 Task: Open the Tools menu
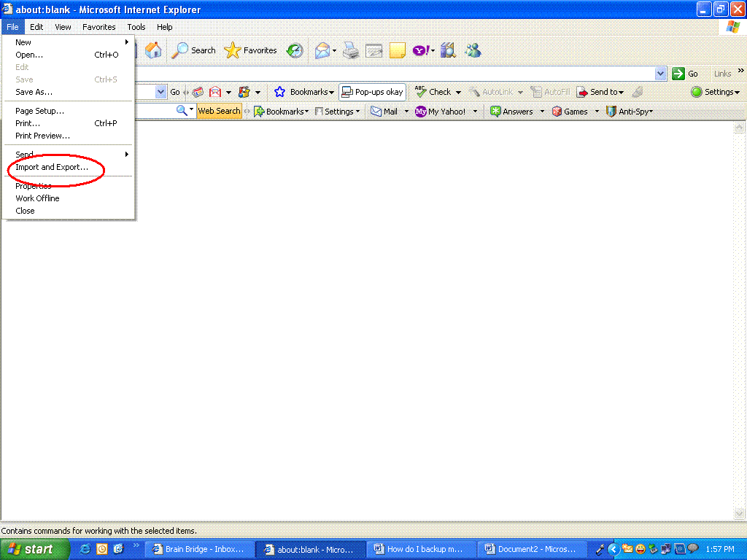(136, 27)
